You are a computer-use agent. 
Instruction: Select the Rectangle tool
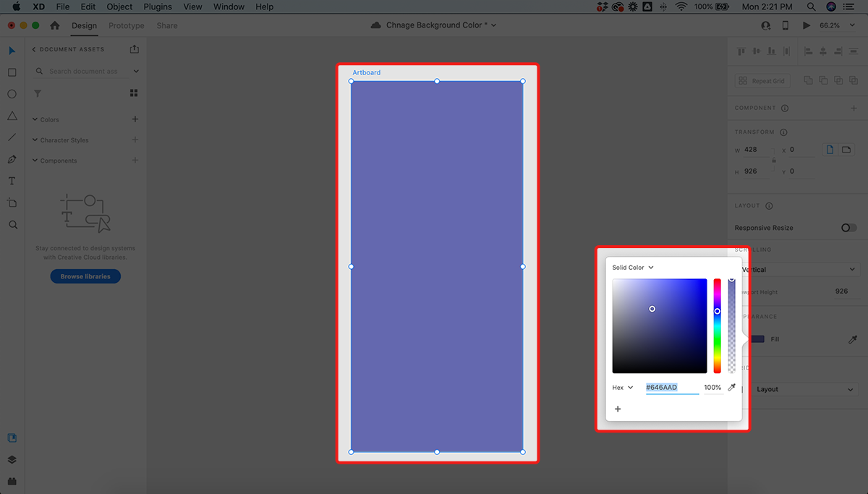(12, 72)
